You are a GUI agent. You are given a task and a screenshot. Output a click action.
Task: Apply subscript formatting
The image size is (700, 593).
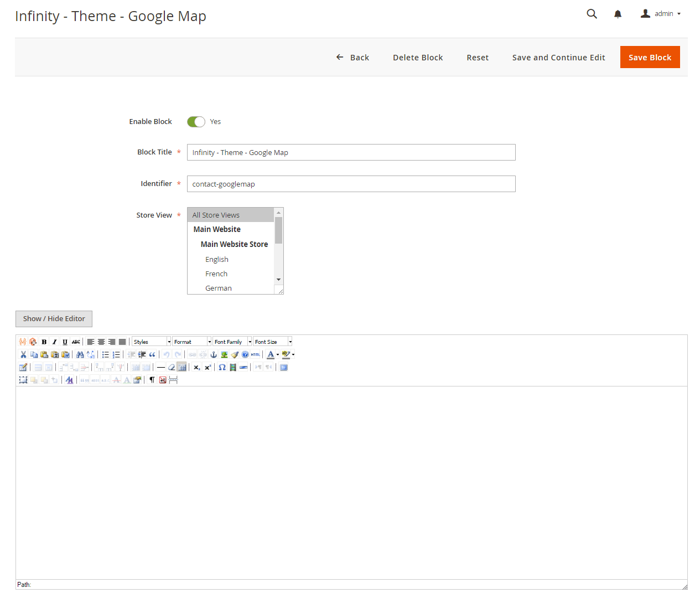(197, 367)
